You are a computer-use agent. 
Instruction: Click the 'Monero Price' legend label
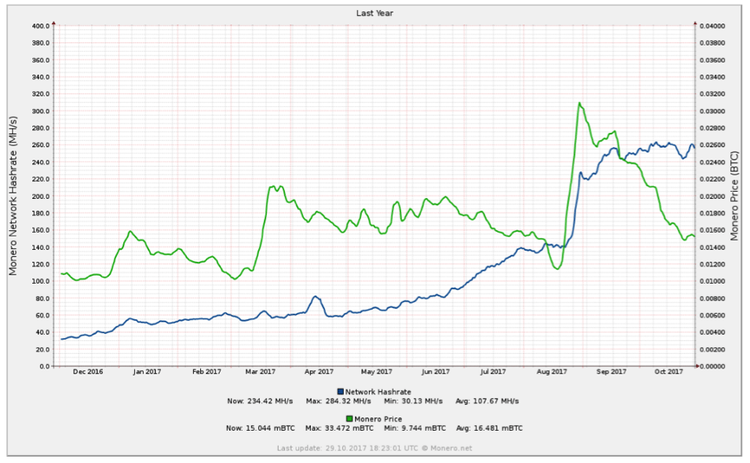tap(378, 419)
